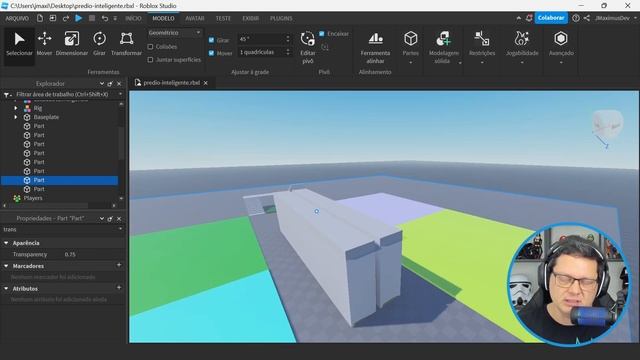Insert a part with Partes icon
This screenshot has width=640, height=360.
[x=411, y=39]
